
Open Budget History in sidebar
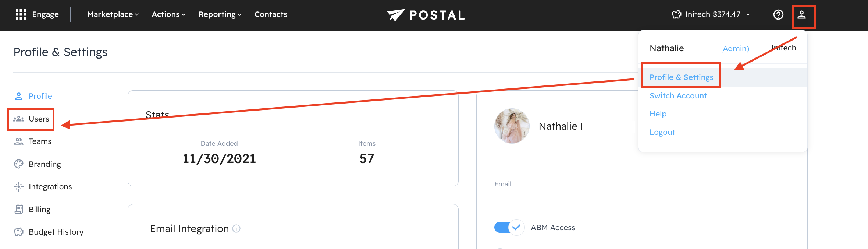click(x=56, y=232)
